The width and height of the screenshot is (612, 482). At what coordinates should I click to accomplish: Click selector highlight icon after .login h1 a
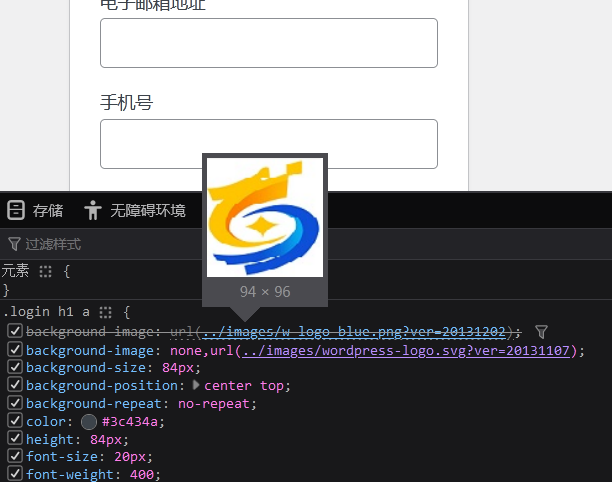[105, 312]
